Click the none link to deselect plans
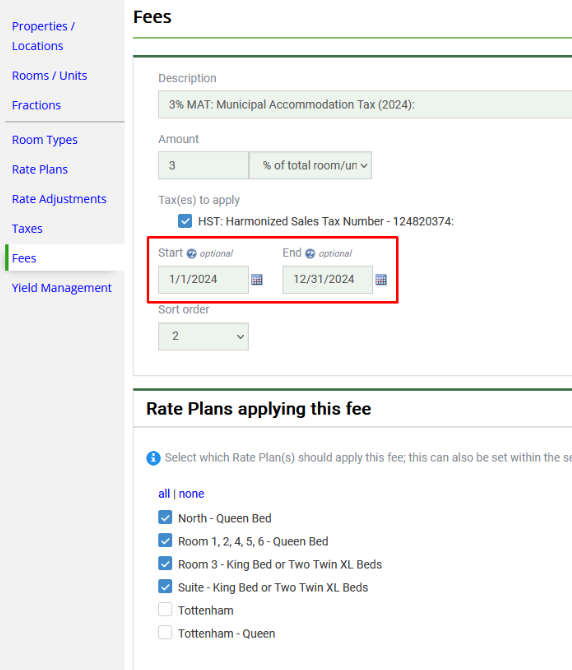The width and height of the screenshot is (572, 670). [191, 494]
